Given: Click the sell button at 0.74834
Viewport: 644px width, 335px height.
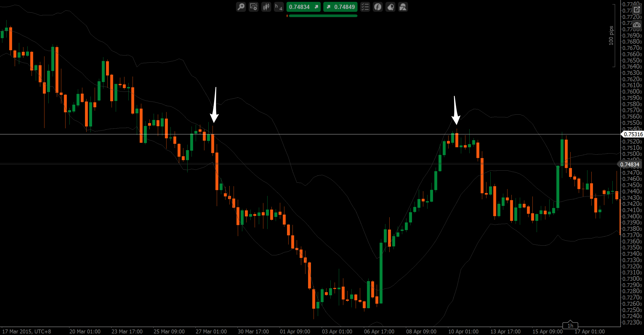Looking at the screenshot, I should [304, 7].
